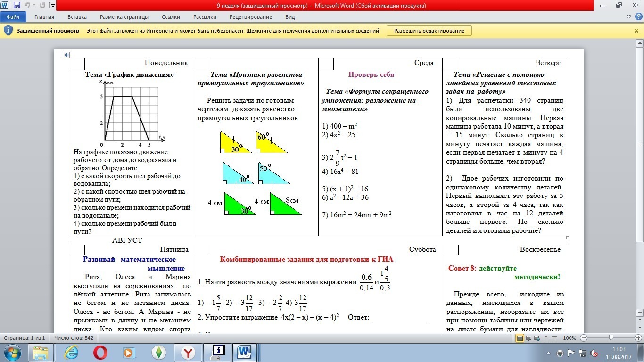
Task: Expand the Undo history dropdown arrow
Action: tap(34, 6)
